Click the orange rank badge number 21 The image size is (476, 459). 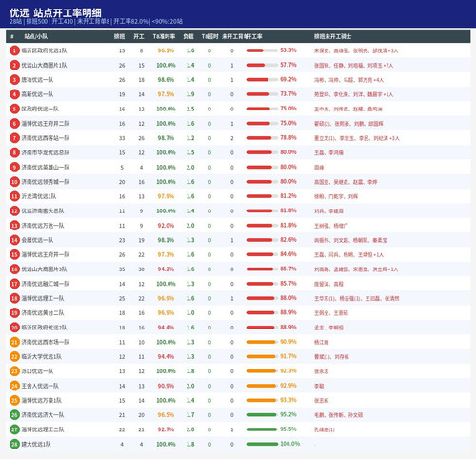tap(14, 342)
